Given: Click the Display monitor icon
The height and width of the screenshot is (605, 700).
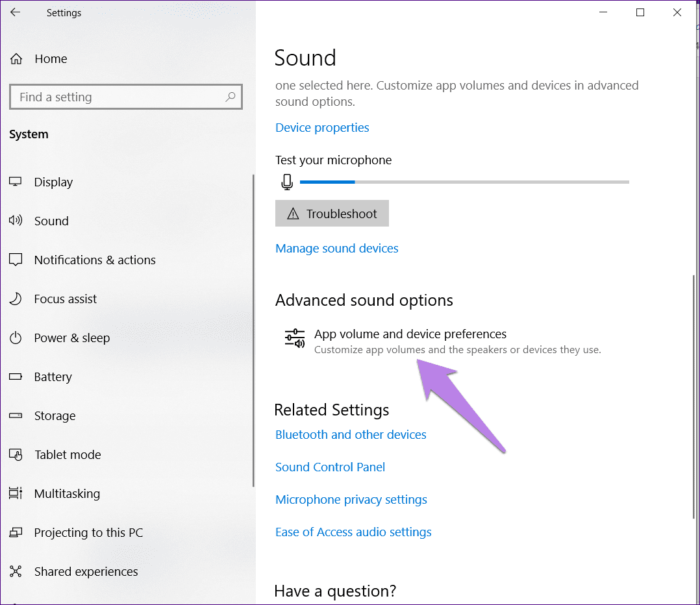Looking at the screenshot, I should (16, 182).
